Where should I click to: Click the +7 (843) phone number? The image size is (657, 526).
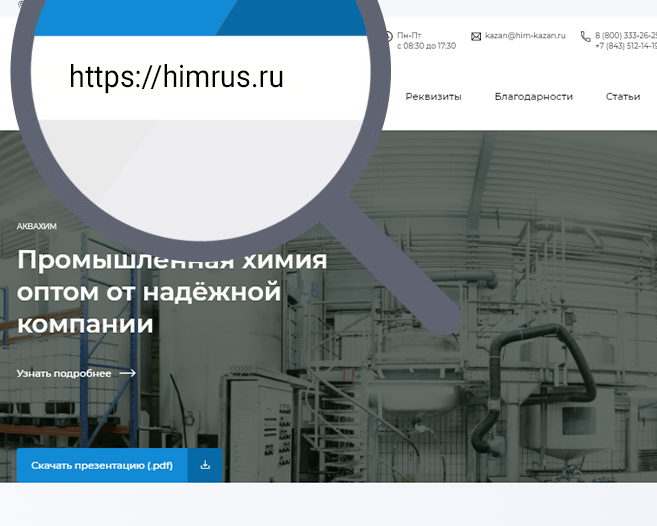[626, 46]
